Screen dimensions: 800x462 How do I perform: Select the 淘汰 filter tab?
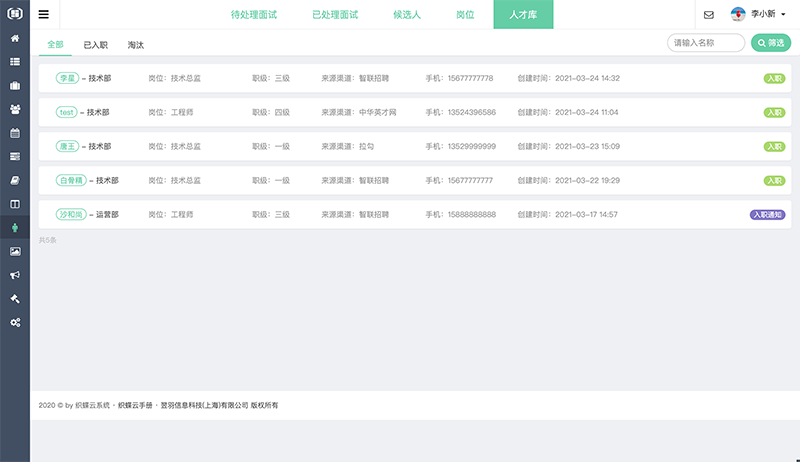coord(136,45)
